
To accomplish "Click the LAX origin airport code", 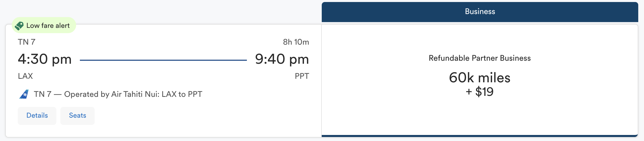I will (25, 76).
